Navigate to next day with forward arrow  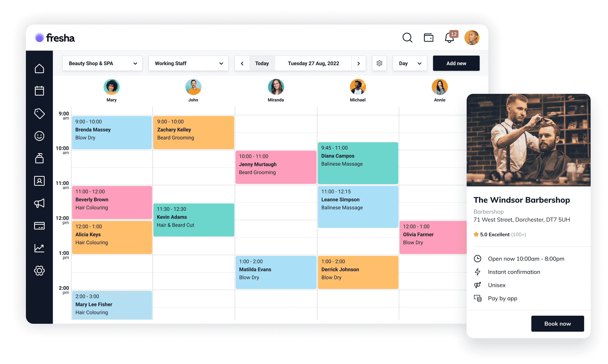click(359, 63)
